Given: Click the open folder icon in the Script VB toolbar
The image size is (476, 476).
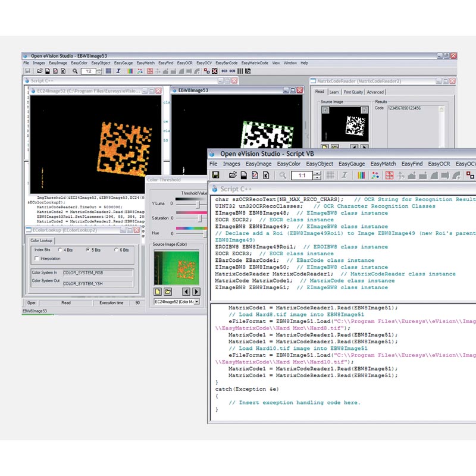Looking at the screenshot, I should pos(233,175).
